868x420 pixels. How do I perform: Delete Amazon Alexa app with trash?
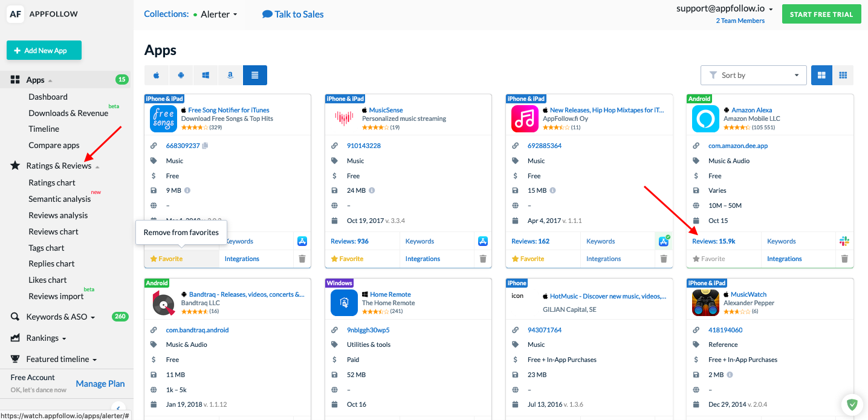click(x=844, y=259)
